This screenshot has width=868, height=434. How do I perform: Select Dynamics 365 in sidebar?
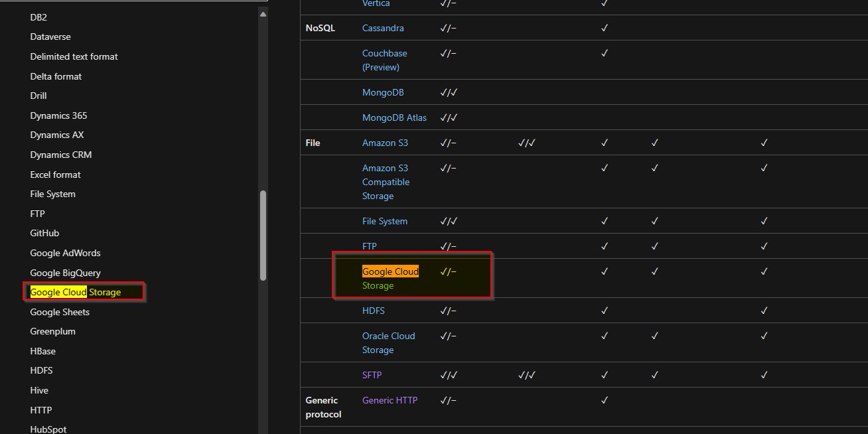point(58,115)
